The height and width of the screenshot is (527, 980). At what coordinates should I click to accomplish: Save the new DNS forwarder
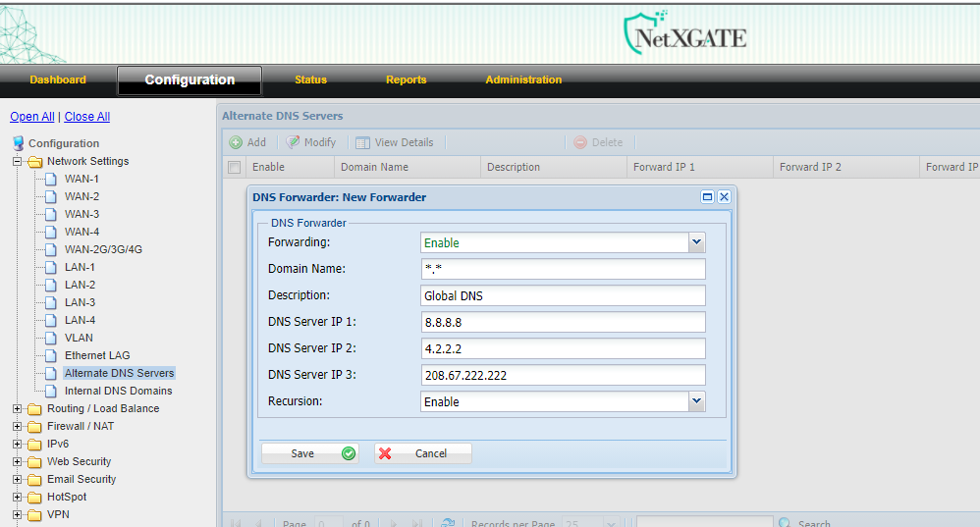(309, 453)
